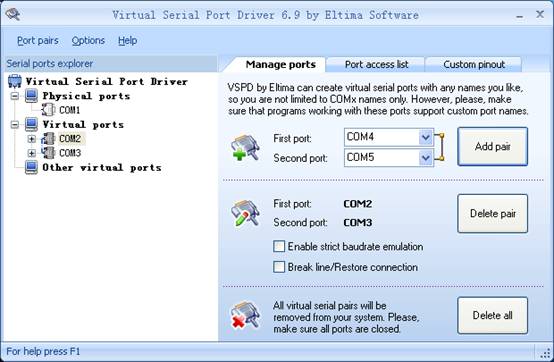The width and height of the screenshot is (554, 362).
Task: Switch to the Port access list tab
Action: pos(376,65)
